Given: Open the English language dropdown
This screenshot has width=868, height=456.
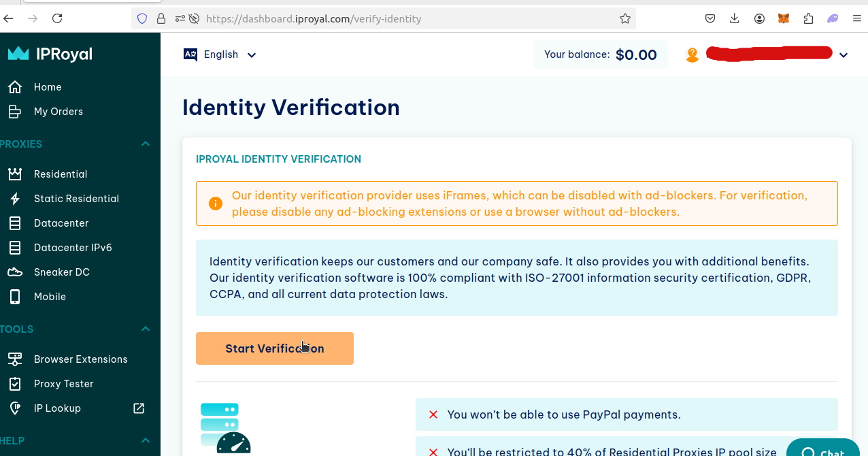Looking at the screenshot, I should tap(220, 55).
